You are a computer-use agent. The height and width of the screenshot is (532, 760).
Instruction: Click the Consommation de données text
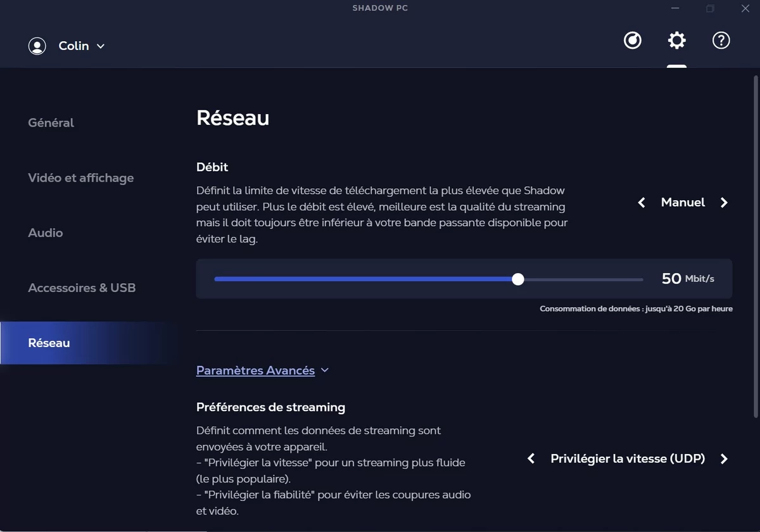tap(636, 309)
